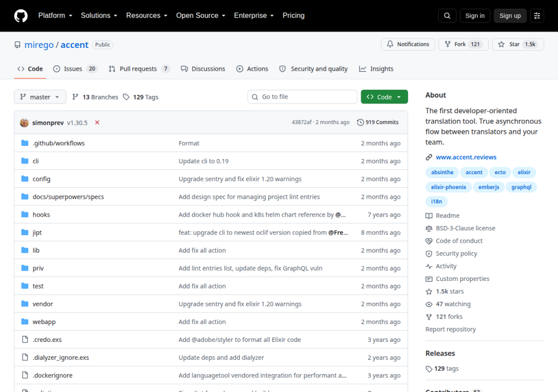Open the master branch selector

40,97
